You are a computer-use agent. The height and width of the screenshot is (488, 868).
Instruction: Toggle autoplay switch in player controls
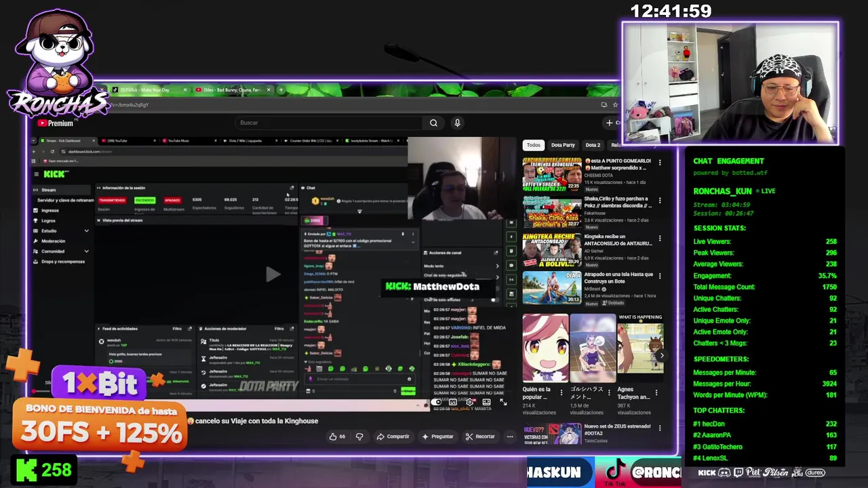tap(437, 402)
